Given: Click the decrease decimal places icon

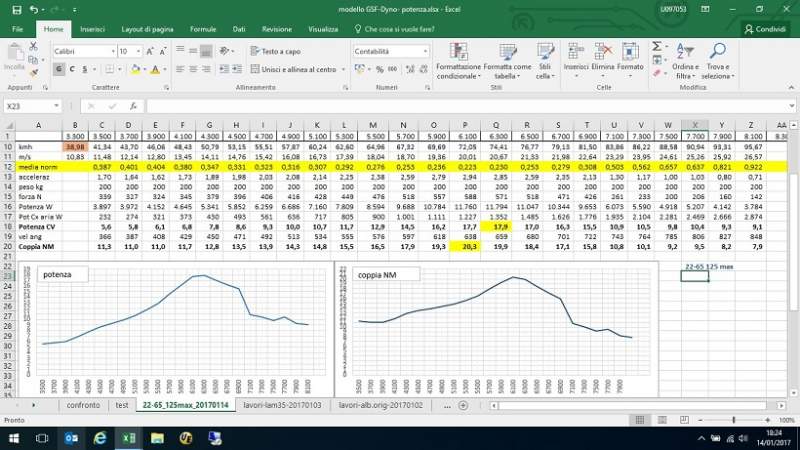Looking at the screenshot, I should point(423,69).
